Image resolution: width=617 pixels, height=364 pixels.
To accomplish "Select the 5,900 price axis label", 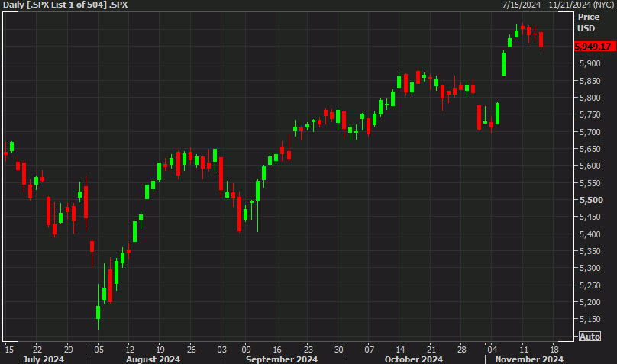I will pos(590,63).
